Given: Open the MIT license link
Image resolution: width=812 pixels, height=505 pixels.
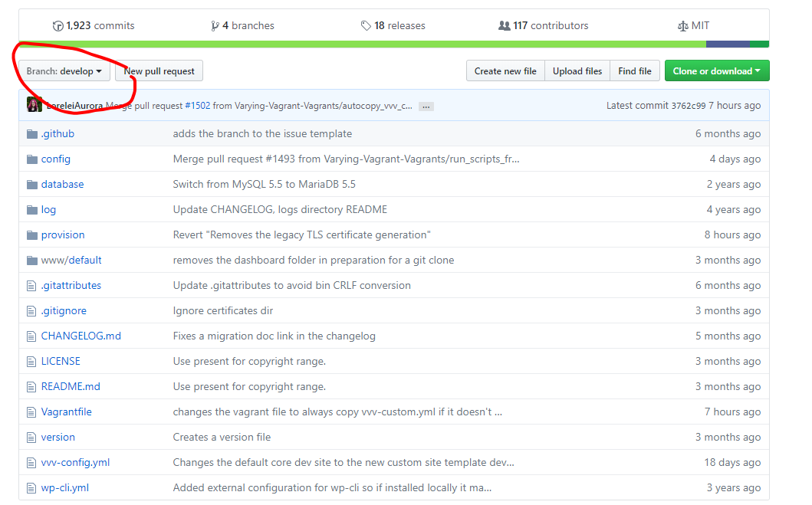Looking at the screenshot, I should pyautogui.click(x=694, y=26).
